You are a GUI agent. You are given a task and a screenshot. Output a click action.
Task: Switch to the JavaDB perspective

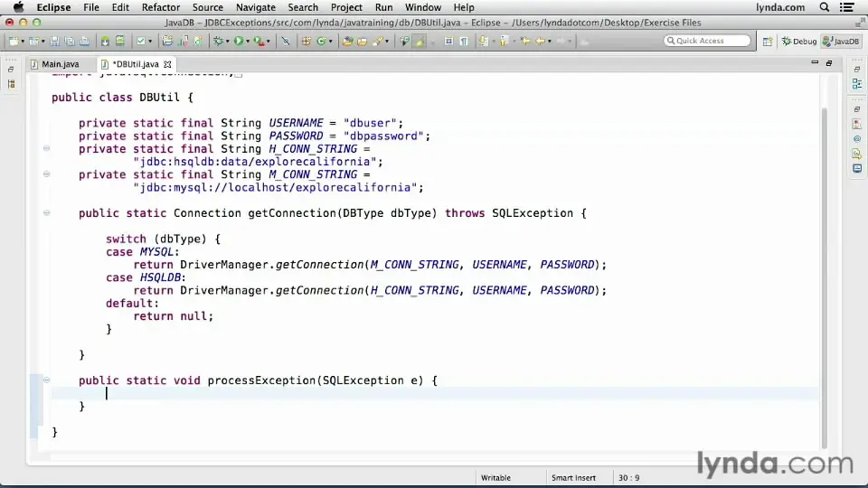pos(841,41)
